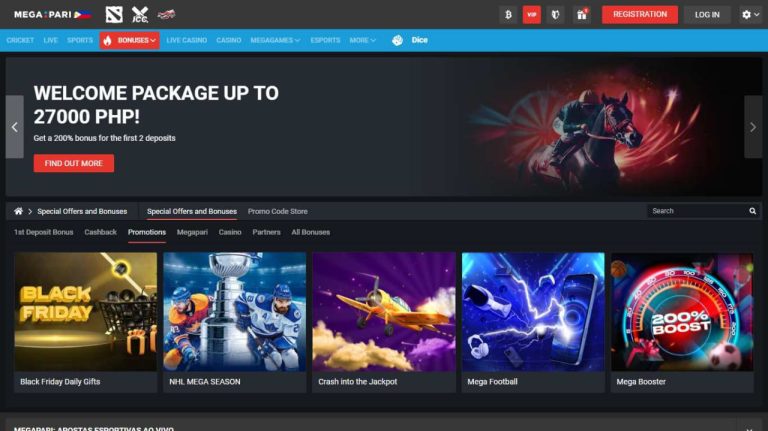Open the red VIP icon
The width and height of the screenshot is (768, 431).
click(531, 15)
